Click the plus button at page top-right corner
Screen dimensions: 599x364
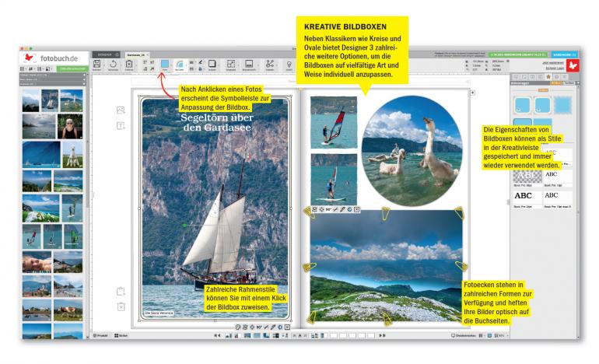[x=472, y=93]
